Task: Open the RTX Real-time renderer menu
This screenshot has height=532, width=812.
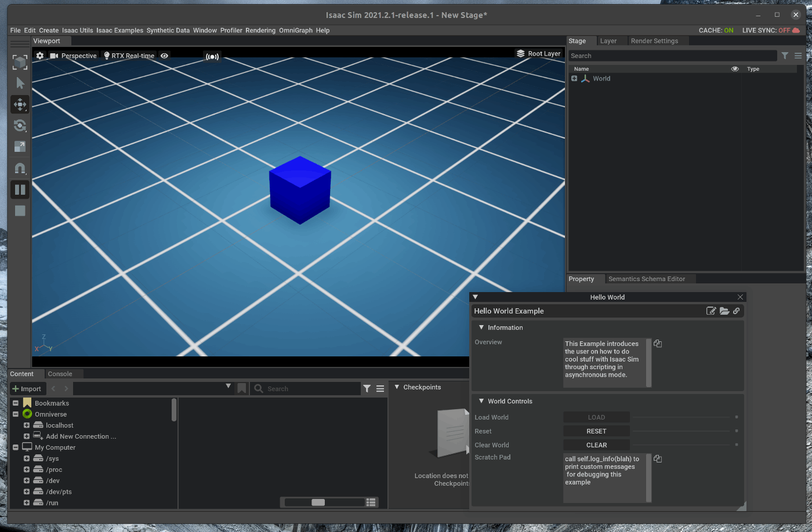Action: (129, 56)
